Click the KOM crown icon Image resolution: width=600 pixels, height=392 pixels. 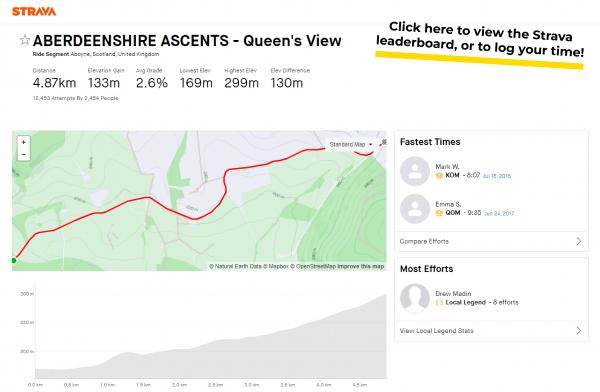pyautogui.click(x=439, y=175)
